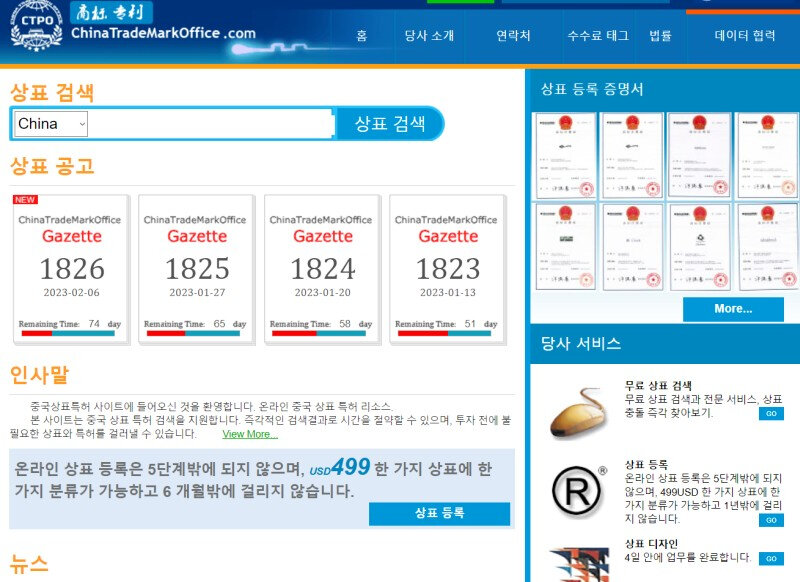Click the 뉴스 section heading

pyautogui.click(x=29, y=564)
